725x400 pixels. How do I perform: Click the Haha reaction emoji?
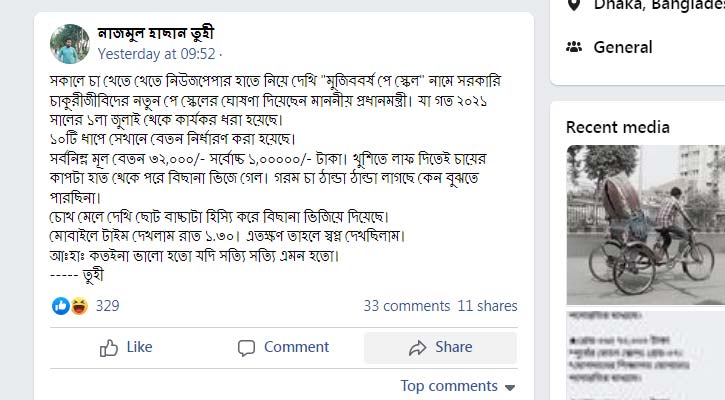pyautogui.click(x=77, y=306)
